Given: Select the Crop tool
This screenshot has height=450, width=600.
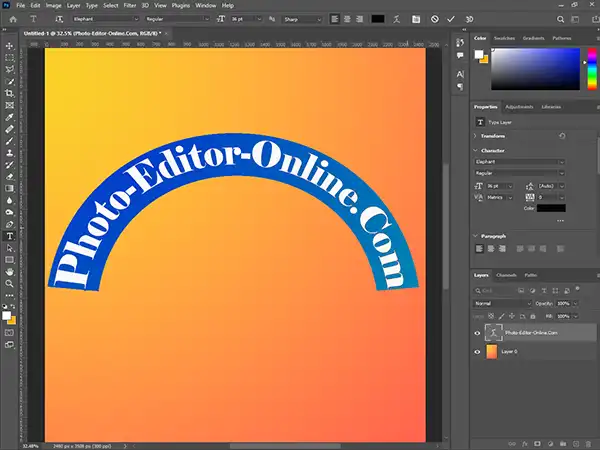Looking at the screenshot, I should coord(10,93).
